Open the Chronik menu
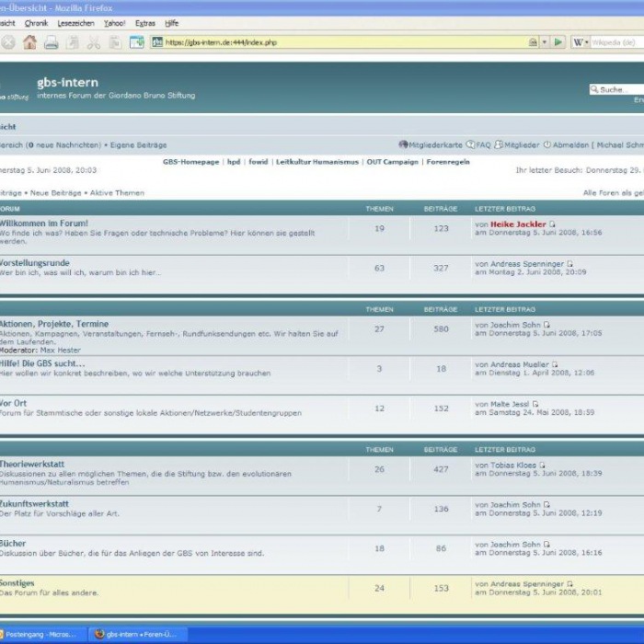This screenshot has height=644, width=644. (x=36, y=23)
